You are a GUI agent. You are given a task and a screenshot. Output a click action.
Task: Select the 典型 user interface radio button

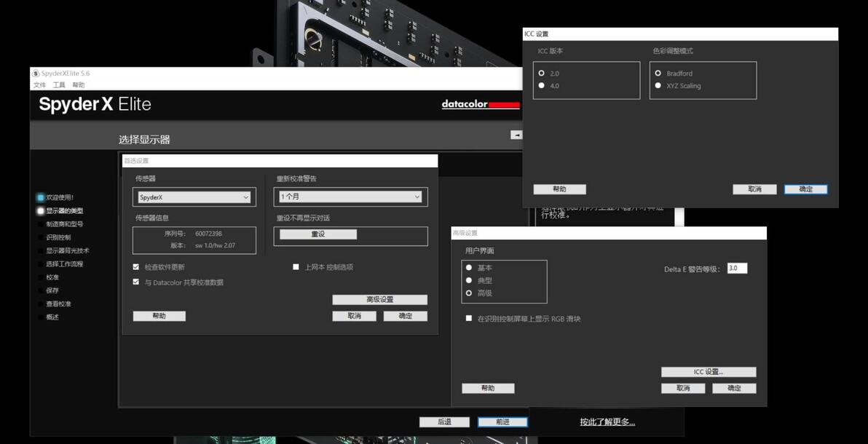(x=469, y=280)
